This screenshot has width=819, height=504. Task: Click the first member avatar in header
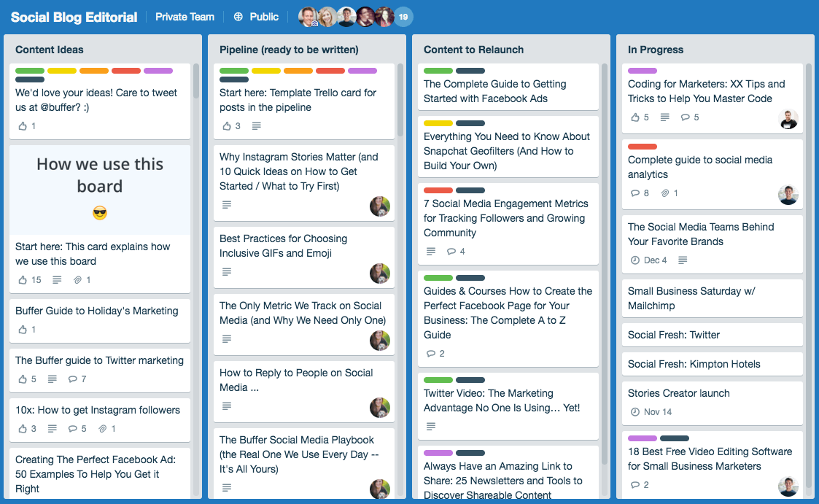308,17
